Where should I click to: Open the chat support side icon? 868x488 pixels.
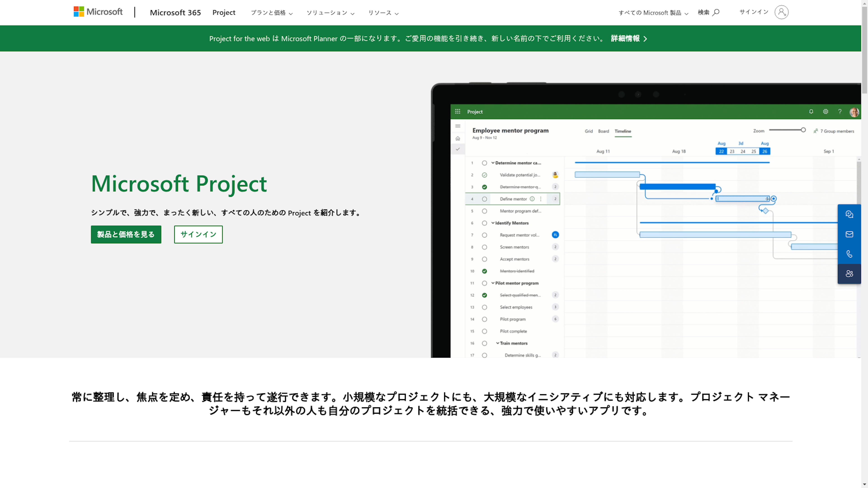pos(849,214)
